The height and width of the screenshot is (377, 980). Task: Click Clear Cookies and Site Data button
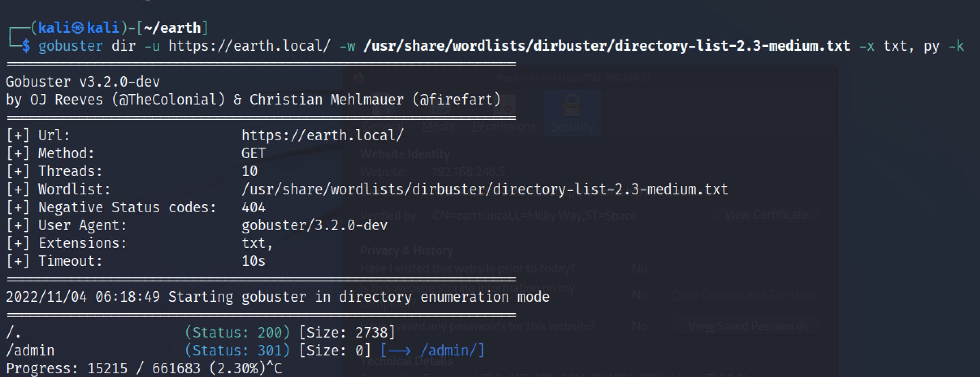[x=743, y=295]
